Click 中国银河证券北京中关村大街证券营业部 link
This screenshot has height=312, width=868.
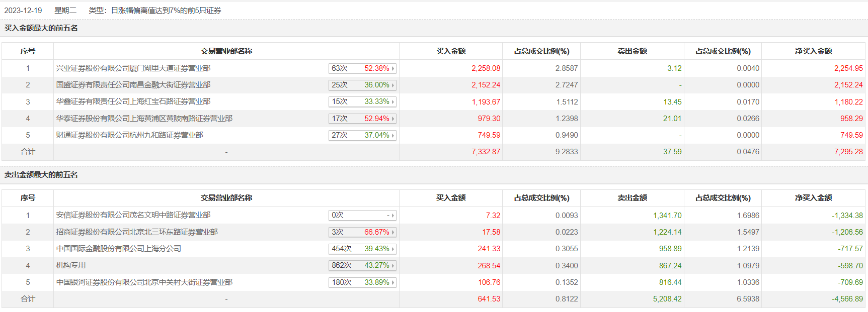[144, 282]
